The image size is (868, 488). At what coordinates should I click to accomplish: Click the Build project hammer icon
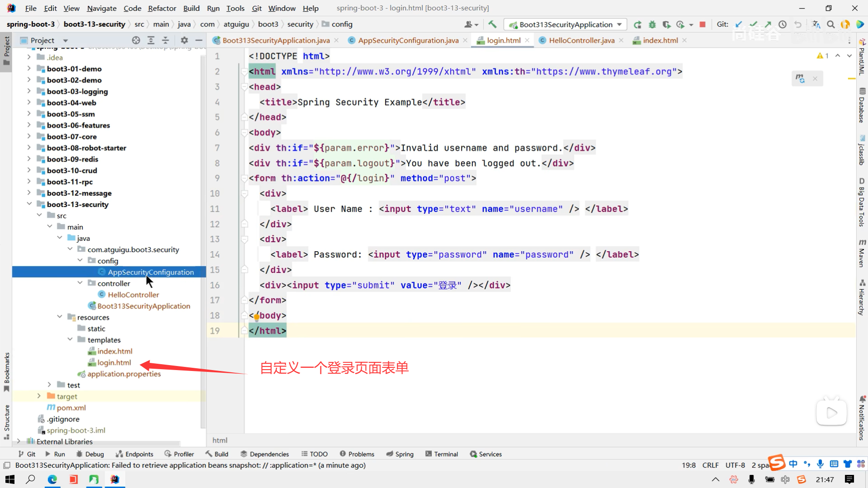(x=492, y=24)
